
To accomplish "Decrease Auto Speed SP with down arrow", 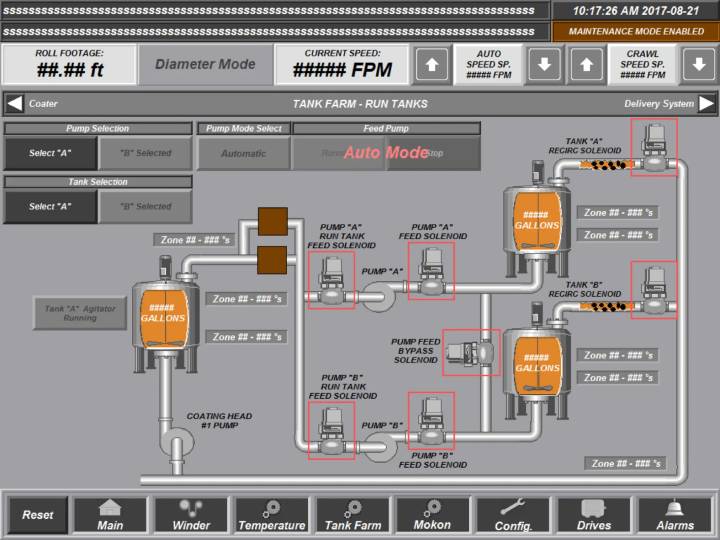I will click(x=544, y=65).
